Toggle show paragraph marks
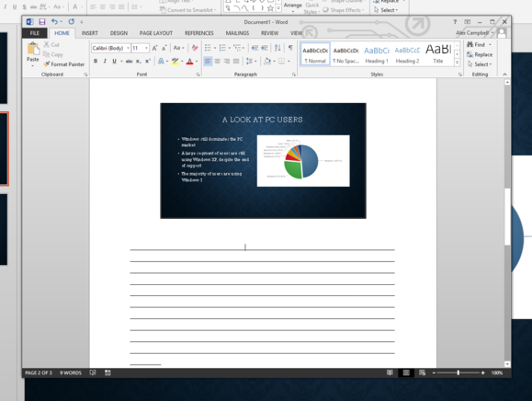 click(290, 48)
